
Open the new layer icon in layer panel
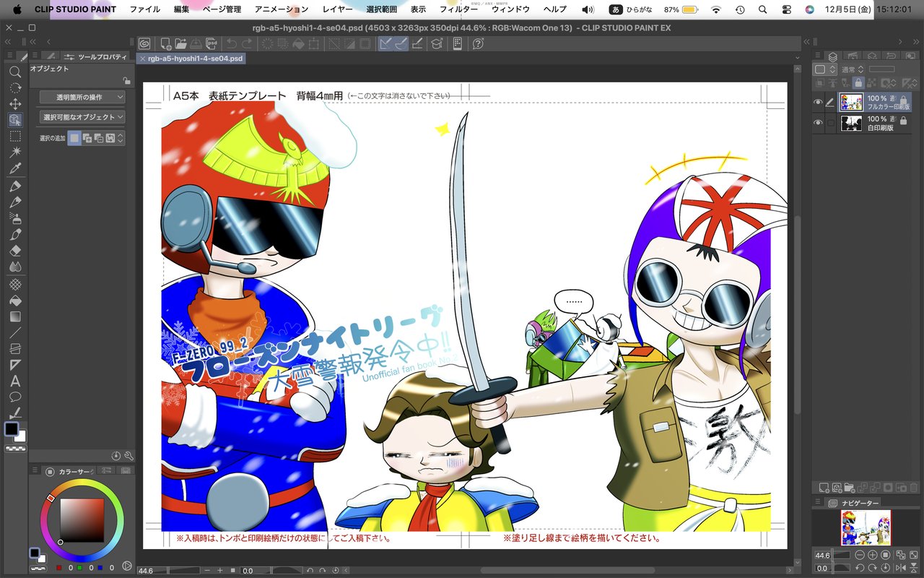tap(824, 488)
